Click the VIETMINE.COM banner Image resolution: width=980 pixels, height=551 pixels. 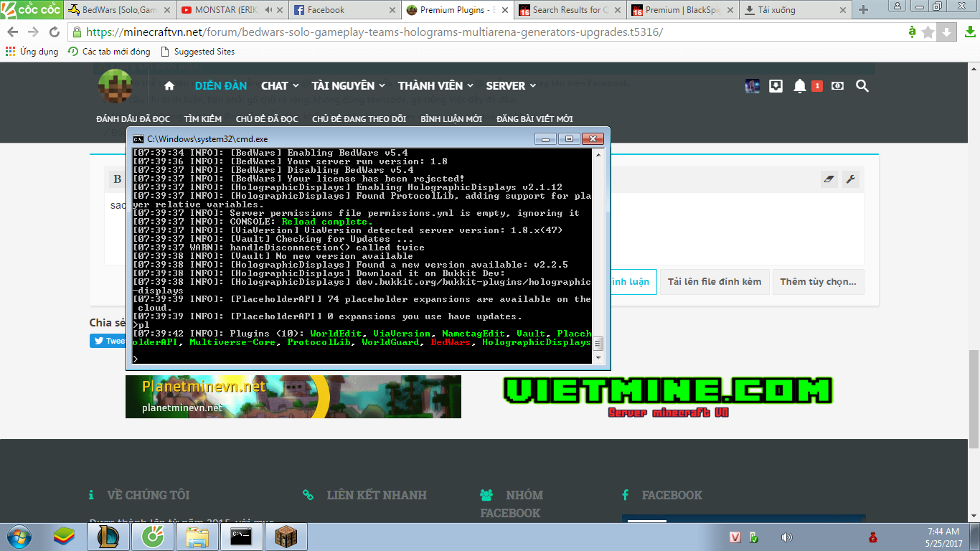coord(668,397)
